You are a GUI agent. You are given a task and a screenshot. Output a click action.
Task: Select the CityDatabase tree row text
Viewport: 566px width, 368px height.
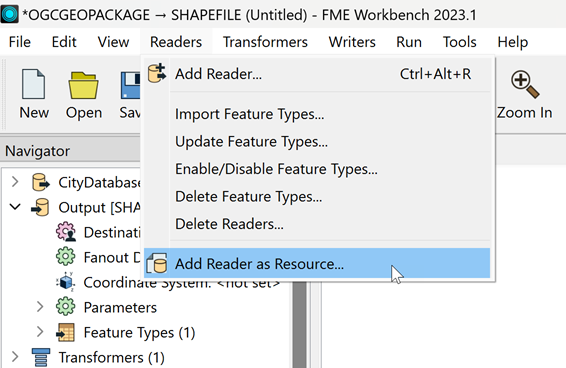pyautogui.click(x=99, y=182)
